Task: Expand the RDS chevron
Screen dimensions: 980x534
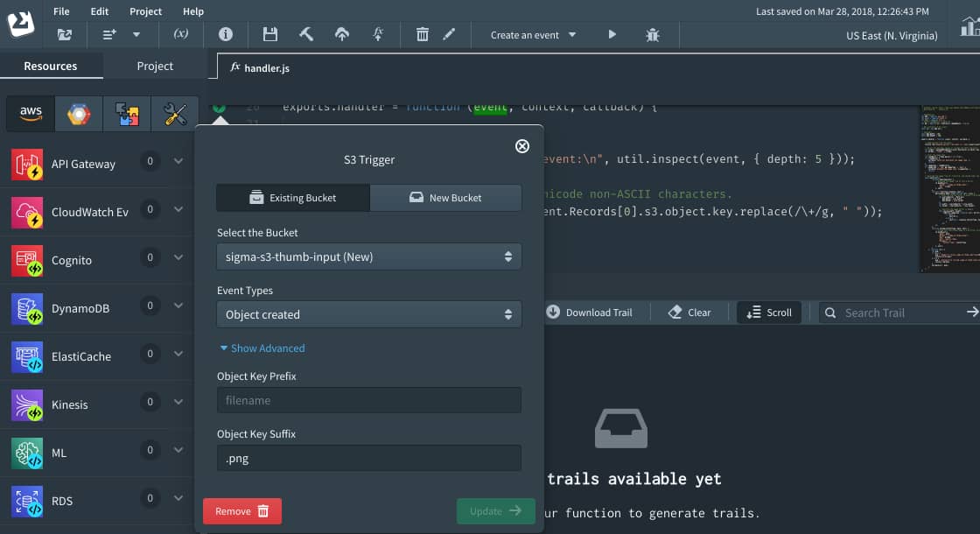Action: 178,498
